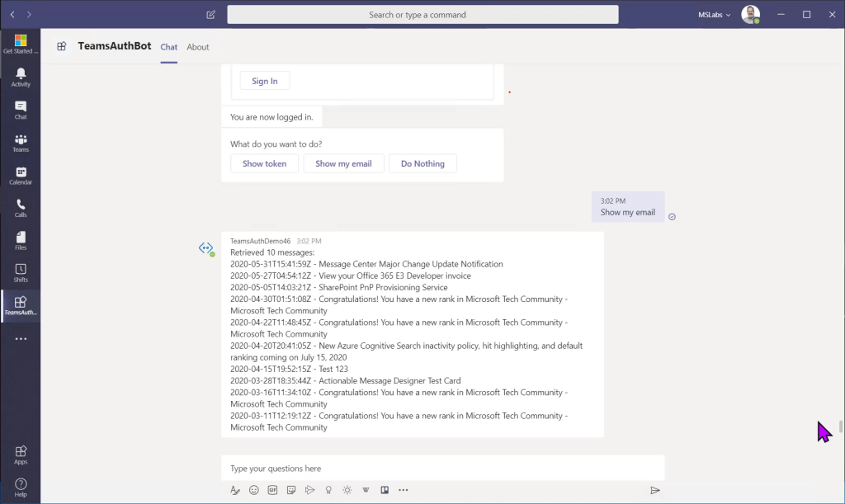Click the Format text icon
Viewport: 845px width, 504px height.
pyautogui.click(x=235, y=490)
